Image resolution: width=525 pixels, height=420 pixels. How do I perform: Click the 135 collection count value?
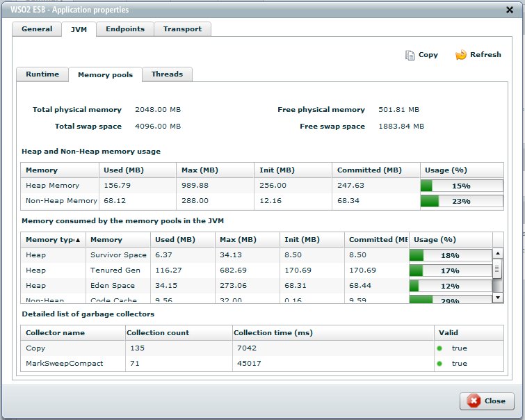click(137, 348)
